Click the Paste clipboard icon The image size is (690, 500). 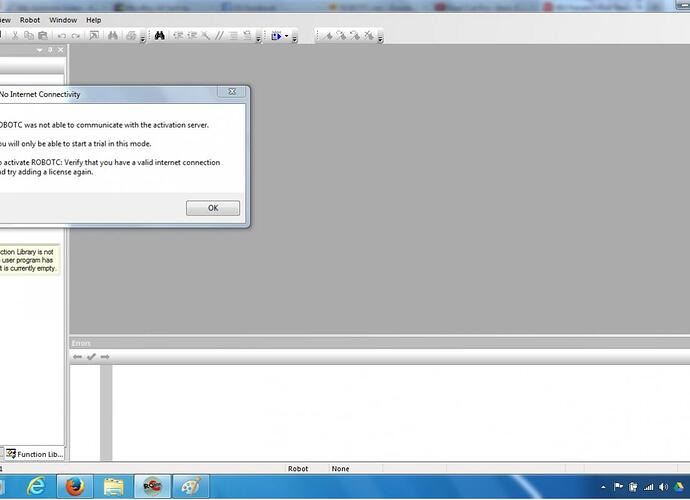pyautogui.click(x=43, y=36)
